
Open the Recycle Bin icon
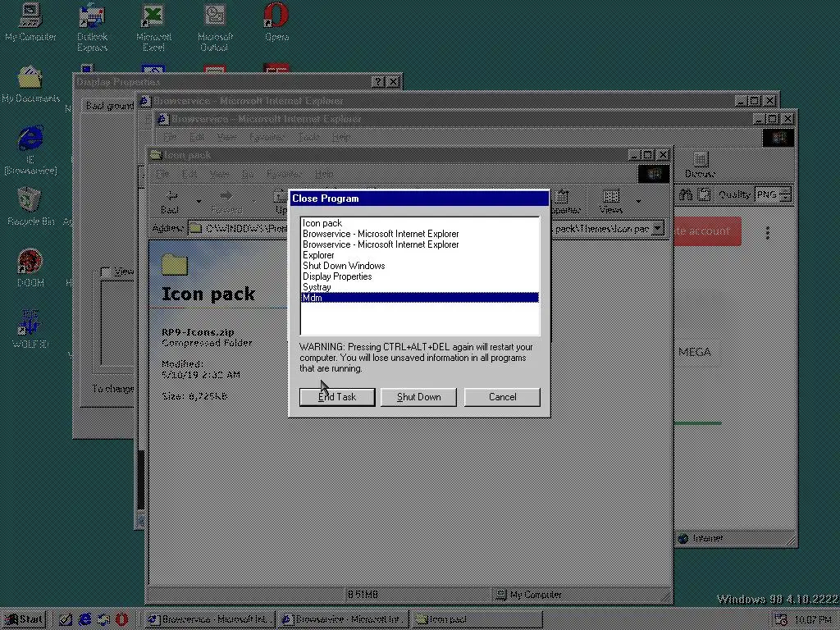click(x=30, y=207)
